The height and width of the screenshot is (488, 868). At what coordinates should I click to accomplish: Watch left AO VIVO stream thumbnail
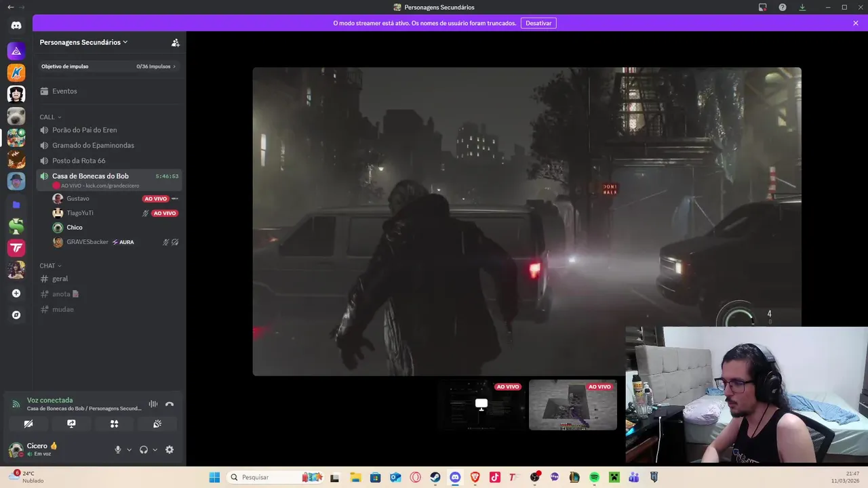[x=481, y=405]
